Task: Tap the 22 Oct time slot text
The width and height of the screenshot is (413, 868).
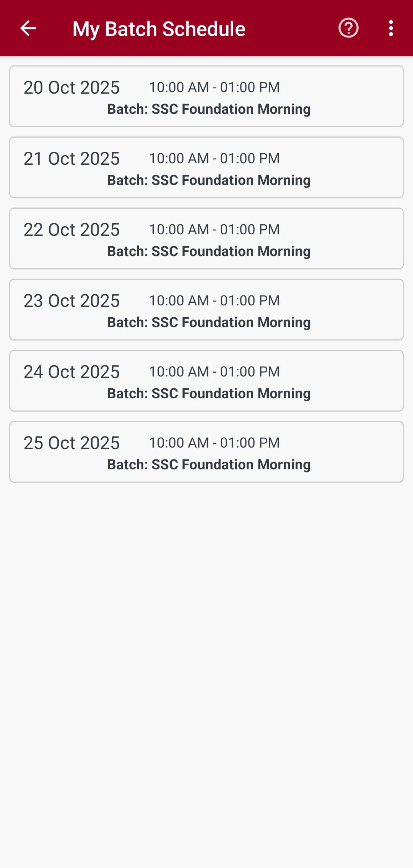Action: pos(214,230)
